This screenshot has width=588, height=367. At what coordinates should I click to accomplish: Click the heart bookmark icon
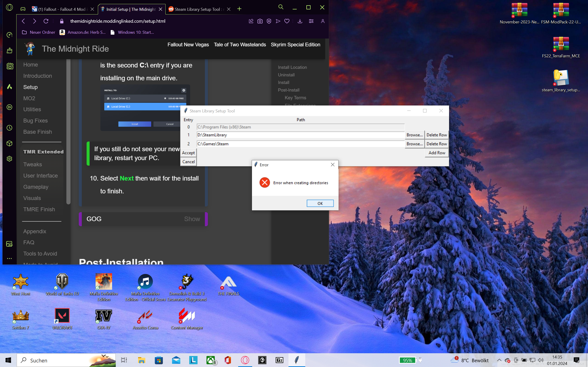[x=287, y=21]
